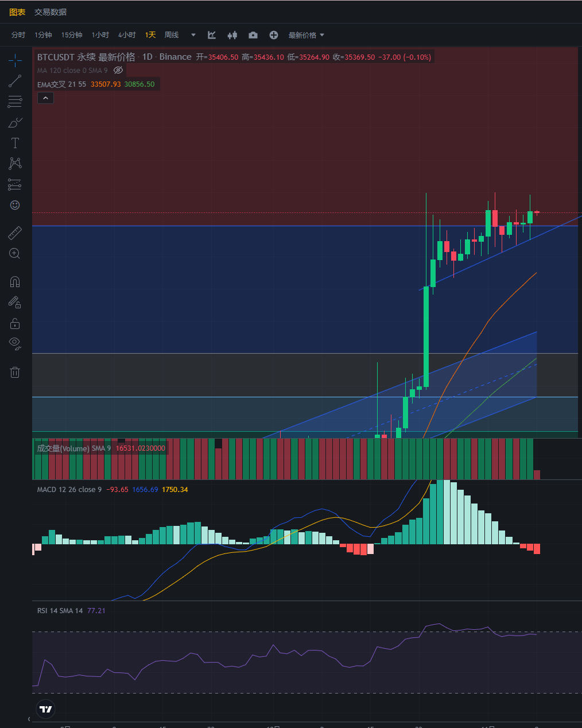
Task: Toggle magnet mode in left toolbar
Action: pyautogui.click(x=15, y=281)
